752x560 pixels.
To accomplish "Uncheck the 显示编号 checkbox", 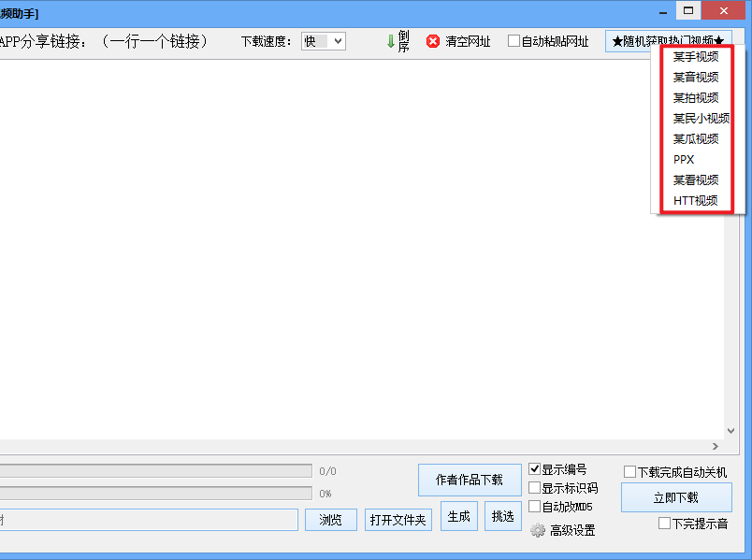I will click(x=534, y=468).
